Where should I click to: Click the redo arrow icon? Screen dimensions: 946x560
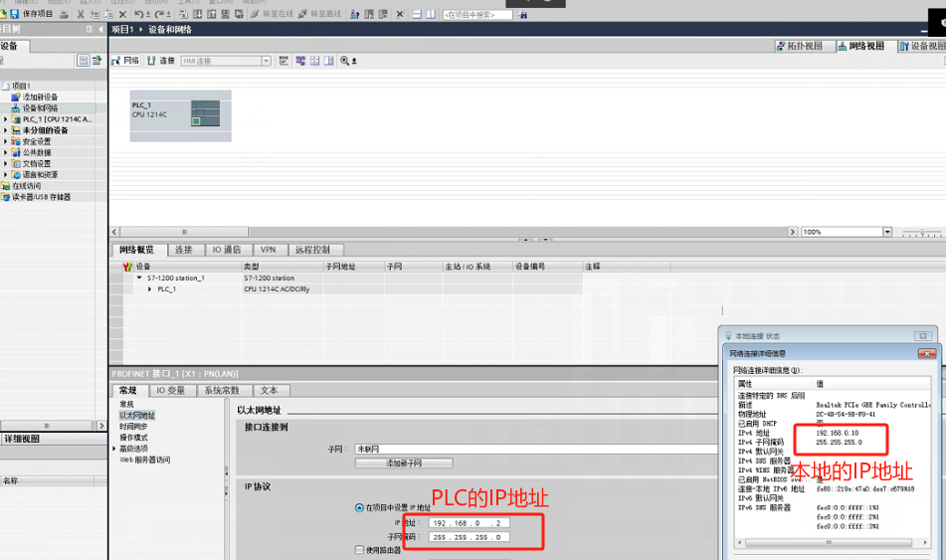pos(159,14)
